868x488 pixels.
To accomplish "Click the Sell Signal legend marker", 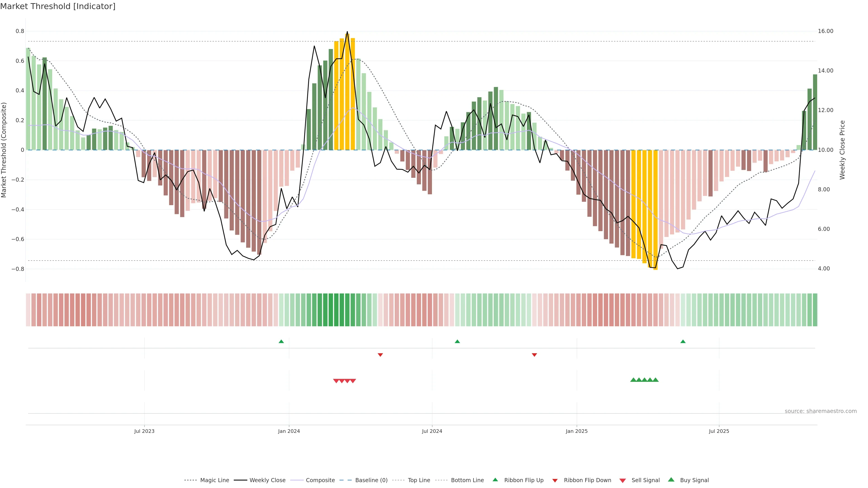I will point(622,481).
